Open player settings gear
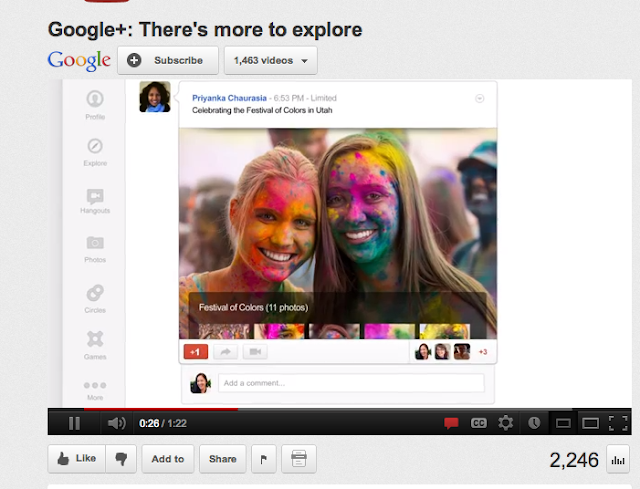640x489 pixels. coord(505,423)
